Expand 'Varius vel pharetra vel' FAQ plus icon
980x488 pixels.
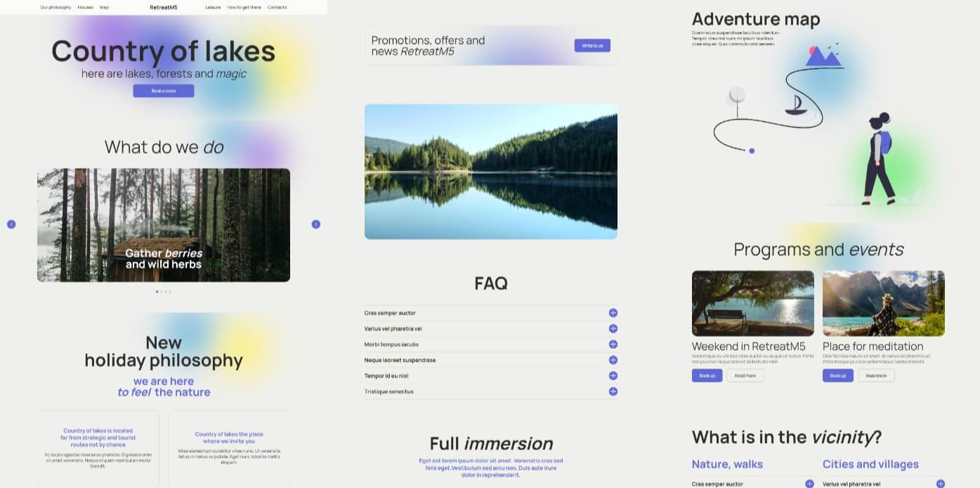(x=613, y=328)
